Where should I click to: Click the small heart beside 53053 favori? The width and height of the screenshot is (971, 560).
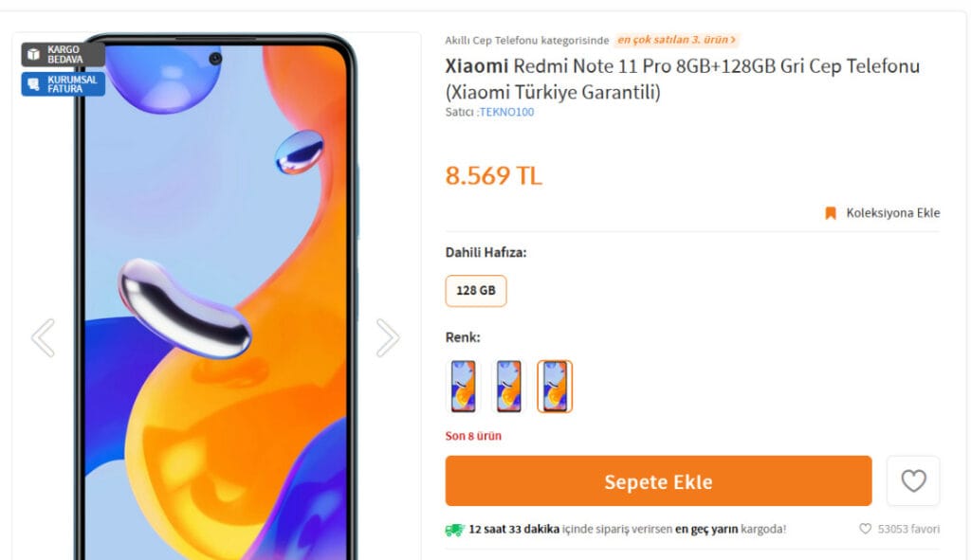point(865,529)
